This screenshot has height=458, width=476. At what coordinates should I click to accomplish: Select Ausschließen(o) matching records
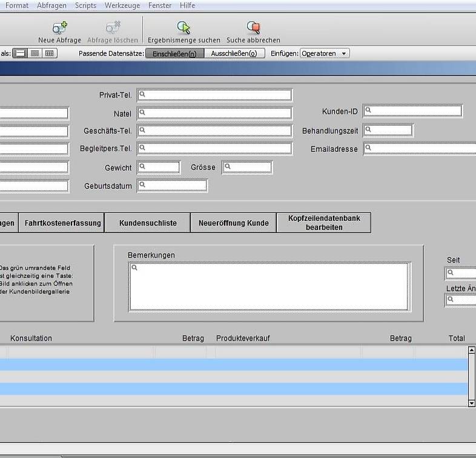(x=234, y=54)
